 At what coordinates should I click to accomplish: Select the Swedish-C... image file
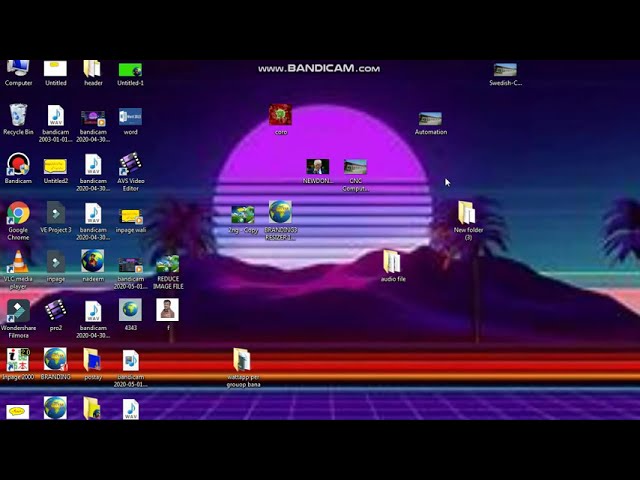pos(505,74)
